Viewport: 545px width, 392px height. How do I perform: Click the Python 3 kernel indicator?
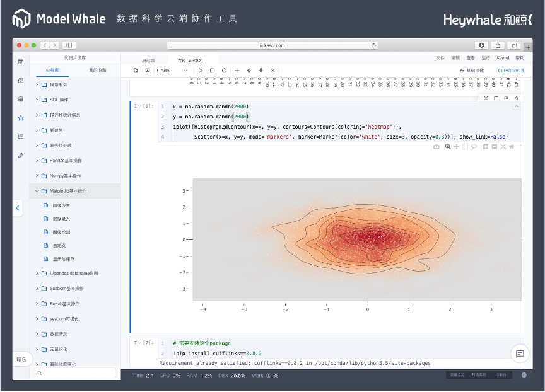click(510, 71)
